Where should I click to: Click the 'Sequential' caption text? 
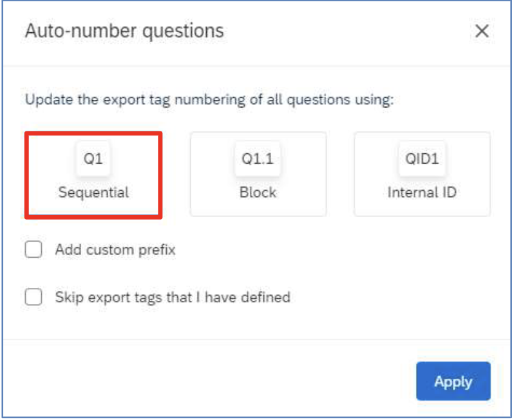[93, 193]
